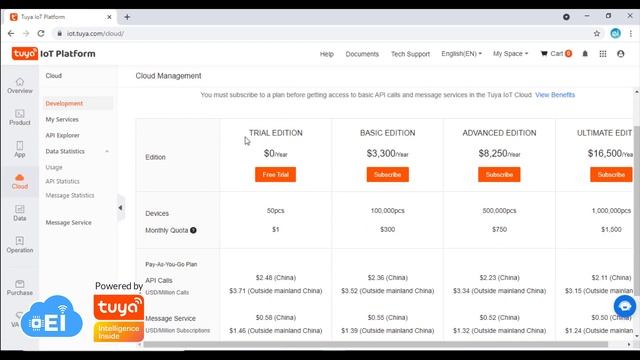Open the Product sidebar section
The image size is (640, 360).
point(20,118)
